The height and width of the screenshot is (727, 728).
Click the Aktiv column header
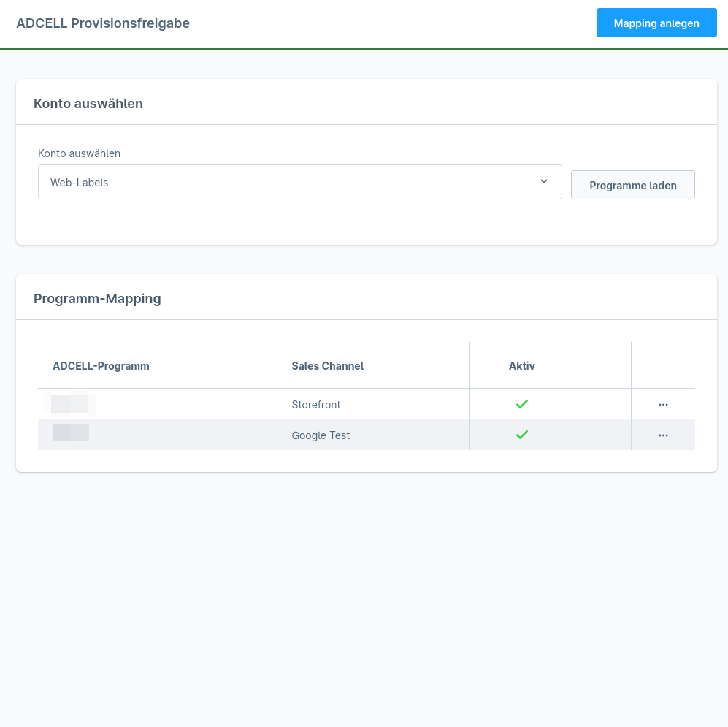pyautogui.click(x=522, y=366)
